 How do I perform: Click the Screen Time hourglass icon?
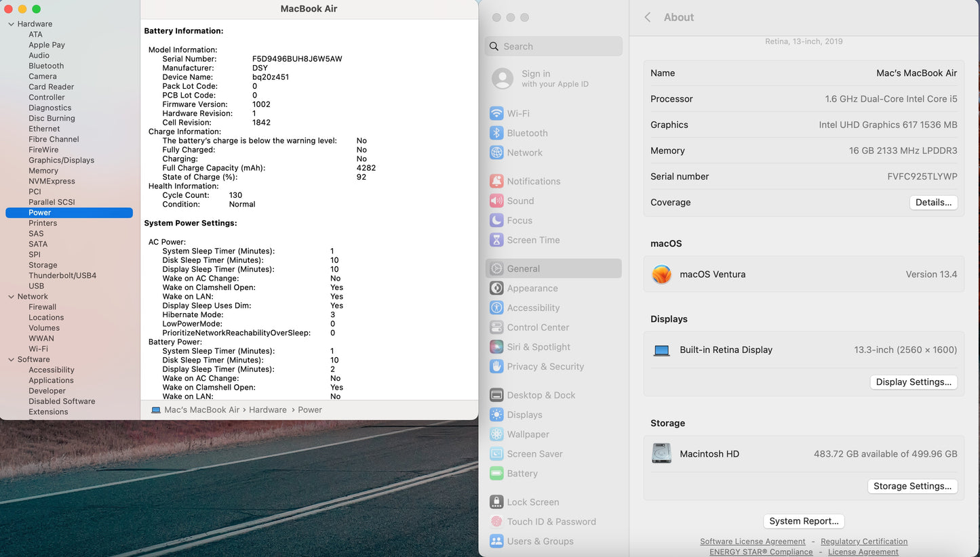[x=496, y=241]
